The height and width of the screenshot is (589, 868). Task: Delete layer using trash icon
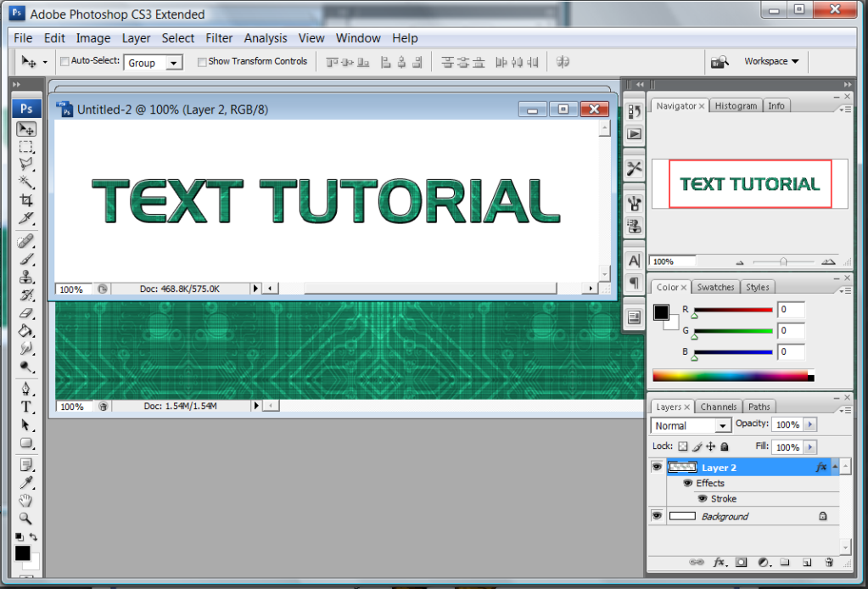(828, 562)
